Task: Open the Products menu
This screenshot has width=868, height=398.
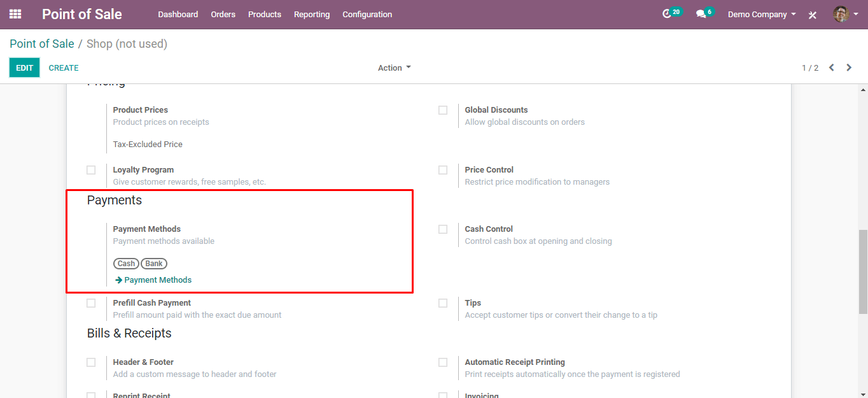Action: 265,14
